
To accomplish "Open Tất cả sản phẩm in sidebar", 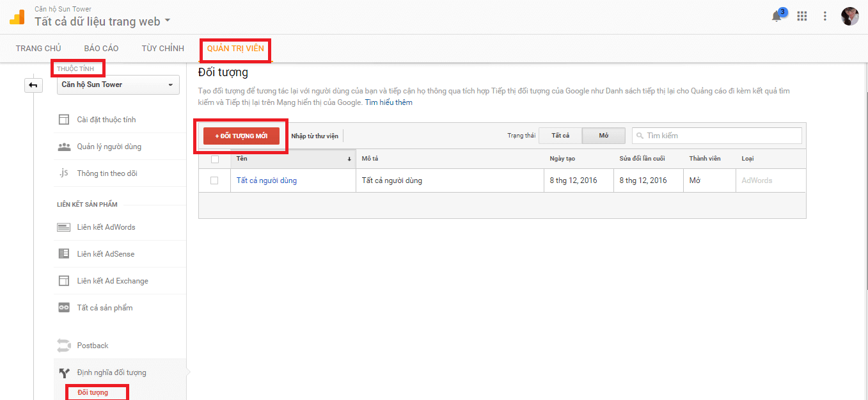I will point(105,308).
